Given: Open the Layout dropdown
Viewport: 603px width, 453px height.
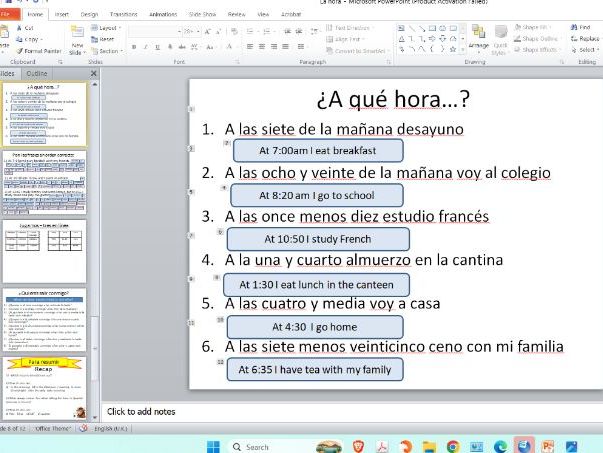Looking at the screenshot, I should pyautogui.click(x=106, y=28).
